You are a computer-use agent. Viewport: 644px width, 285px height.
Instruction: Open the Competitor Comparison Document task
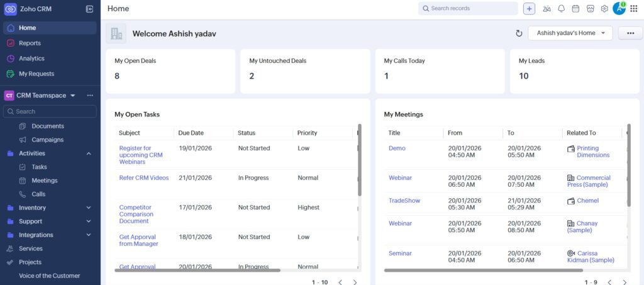point(136,214)
